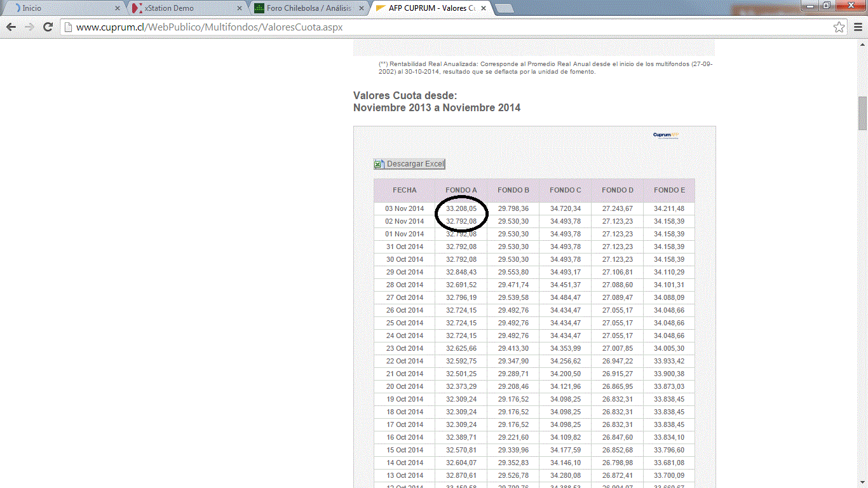Select the date 26 Oct 2014
The width and height of the screenshot is (868, 488).
(404, 310)
